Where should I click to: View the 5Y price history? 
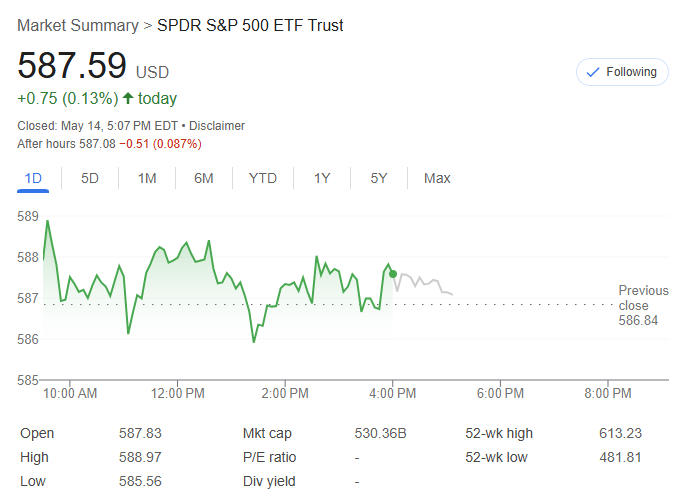(x=379, y=178)
